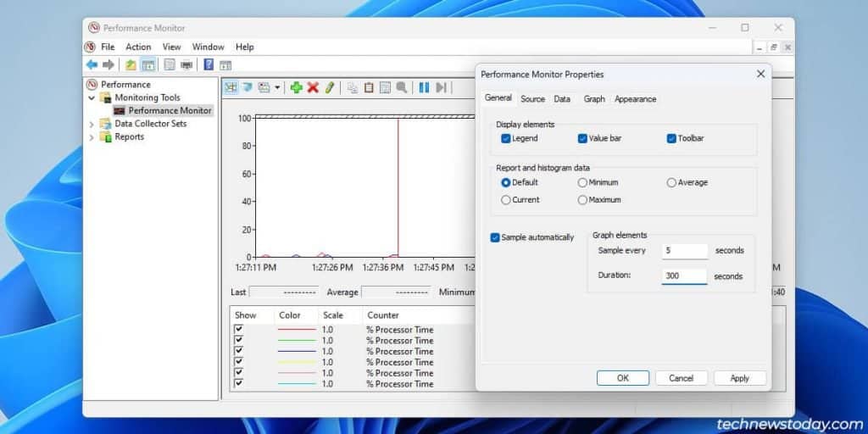868x434 pixels.
Task: Uncheck Show box for the red counter row
Action: coord(238,329)
